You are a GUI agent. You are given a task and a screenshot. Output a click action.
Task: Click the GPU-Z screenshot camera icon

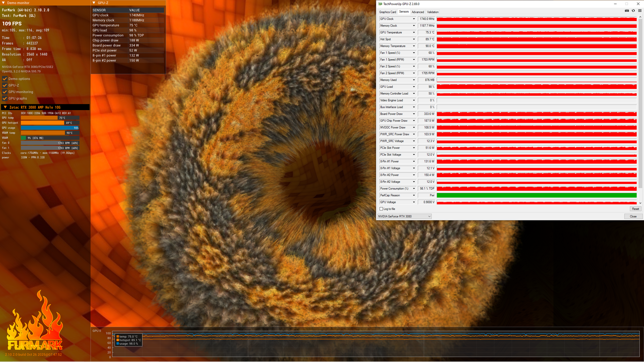tap(626, 11)
